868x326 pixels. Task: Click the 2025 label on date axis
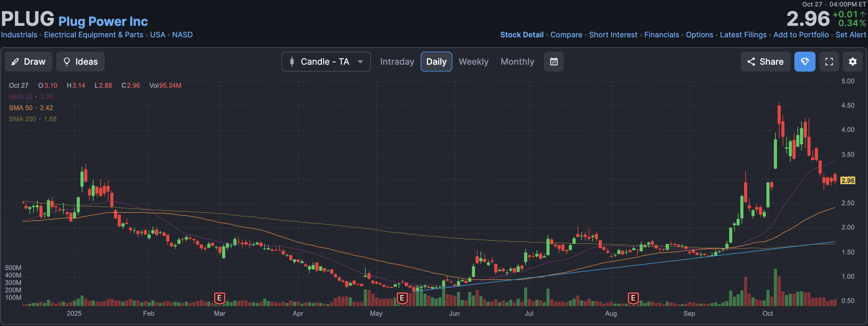pyautogui.click(x=74, y=314)
